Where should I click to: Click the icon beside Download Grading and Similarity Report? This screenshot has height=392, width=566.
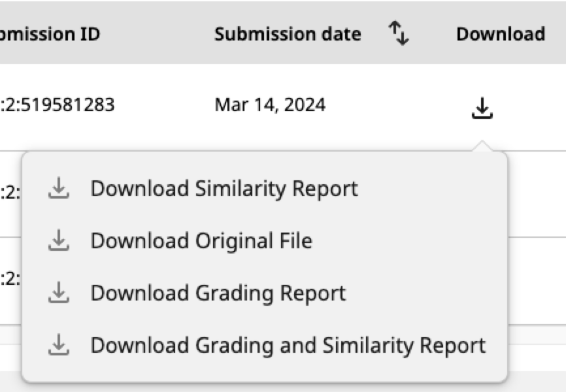click(59, 345)
